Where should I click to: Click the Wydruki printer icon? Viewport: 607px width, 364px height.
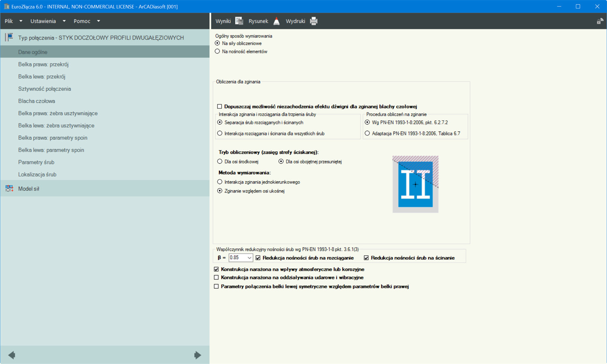click(x=314, y=21)
